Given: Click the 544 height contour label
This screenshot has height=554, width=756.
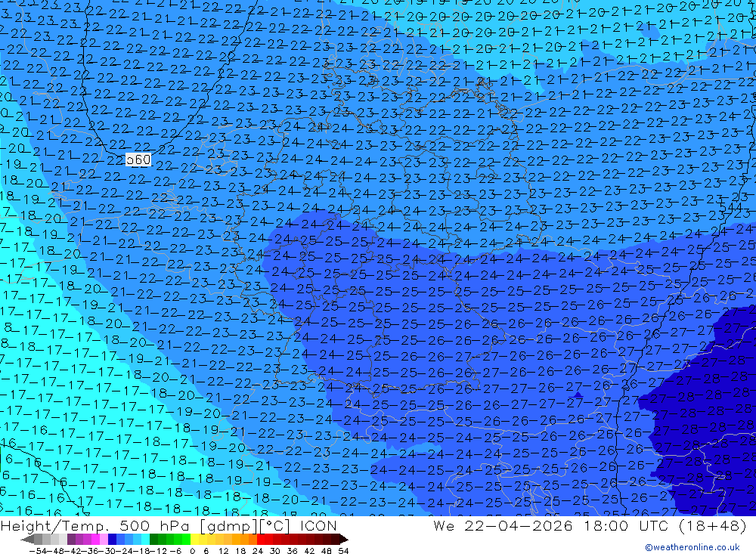Looking at the screenshot, I should click(731, 207).
